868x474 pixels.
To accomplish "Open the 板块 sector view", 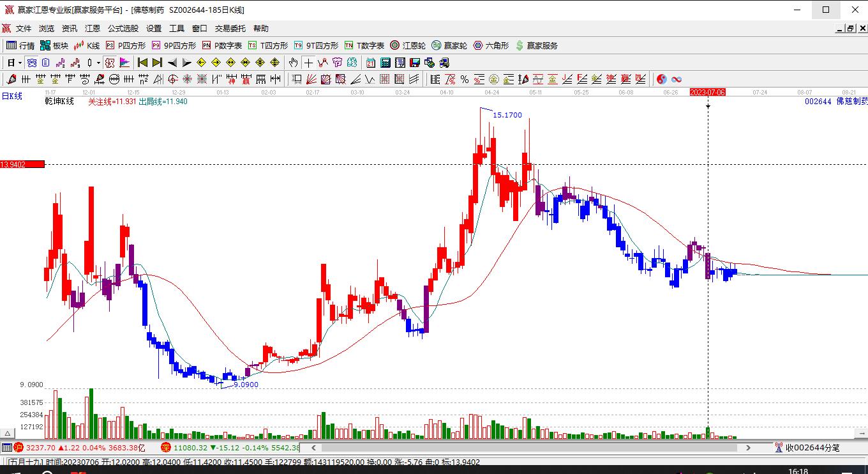I will (x=54, y=45).
